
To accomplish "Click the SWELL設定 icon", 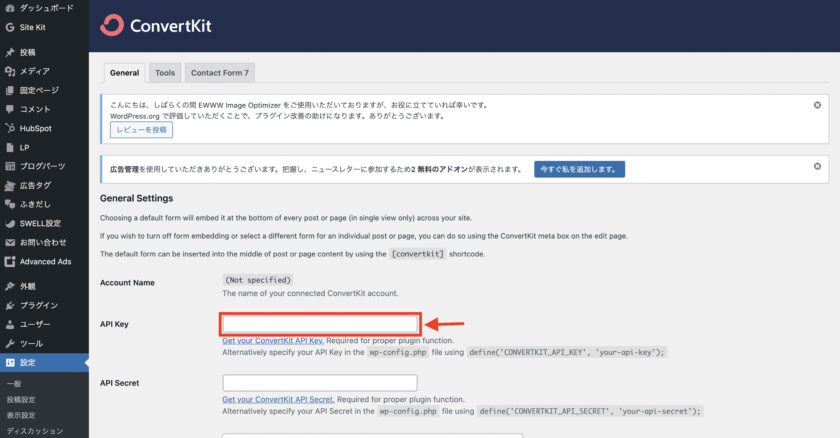I will point(10,223).
